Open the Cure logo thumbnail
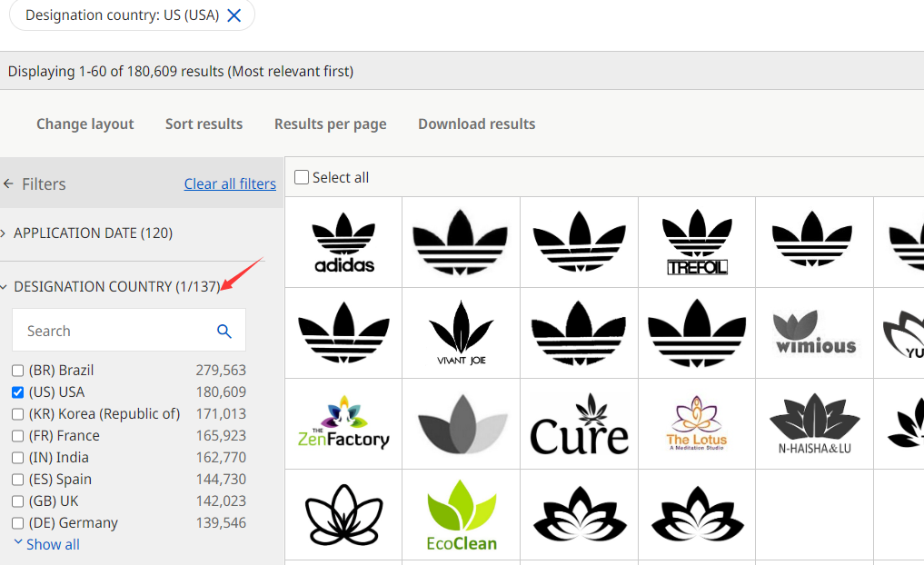The image size is (924, 565). coord(580,424)
